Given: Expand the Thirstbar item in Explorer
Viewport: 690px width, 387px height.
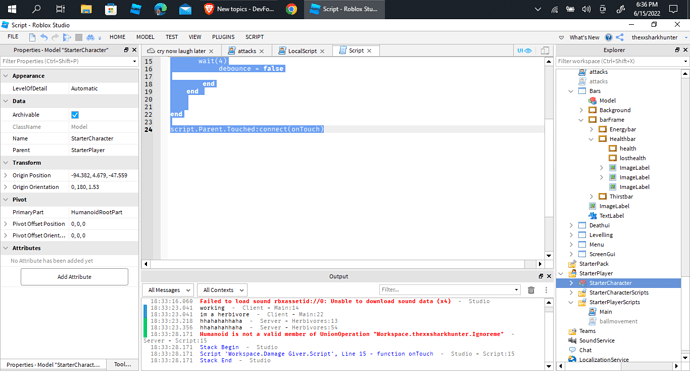Looking at the screenshot, I should pos(591,196).
